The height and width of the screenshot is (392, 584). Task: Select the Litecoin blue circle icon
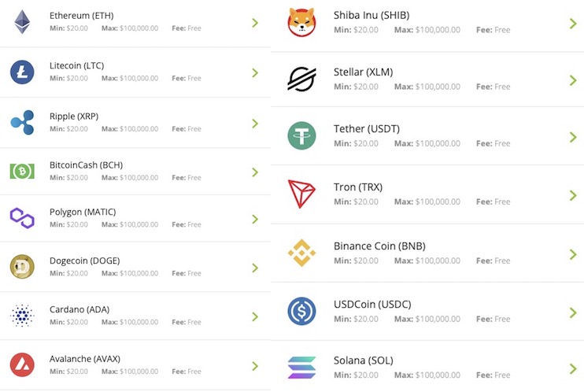tap(22, 72)
